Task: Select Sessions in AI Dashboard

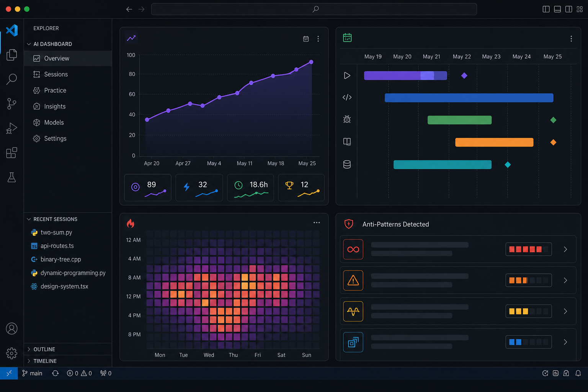Action: coord(68,74)
